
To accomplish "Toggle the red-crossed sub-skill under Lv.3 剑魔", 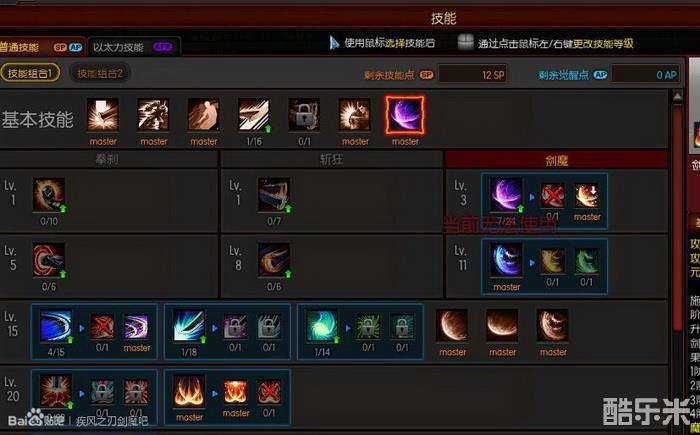I will (x=553, y=195).
